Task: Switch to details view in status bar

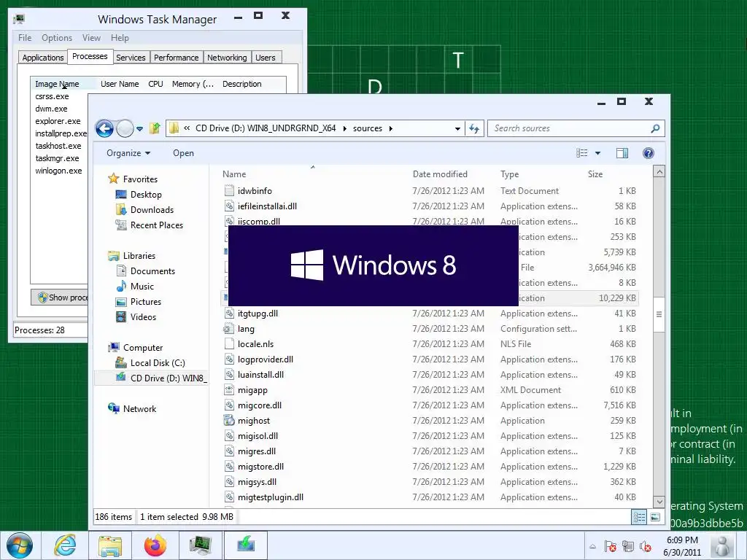Action: 639,517
